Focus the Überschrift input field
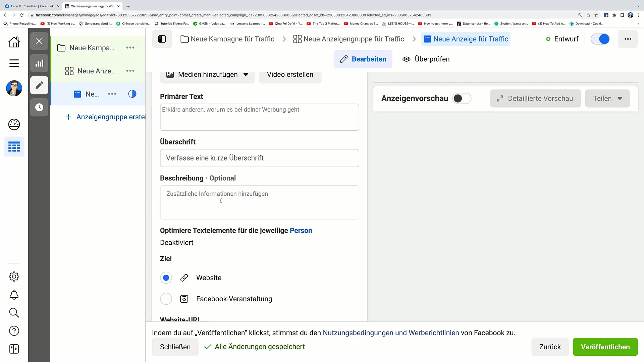This screenshot has height=362, width=644. click(x=259, y=158)
